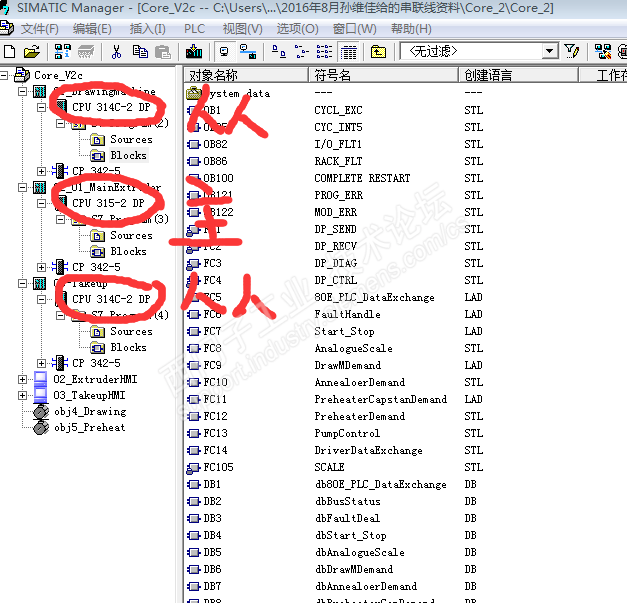627x603 pixels.
Task: Expand the 03_TakeupHMI tree node
Action: (23, 395)
